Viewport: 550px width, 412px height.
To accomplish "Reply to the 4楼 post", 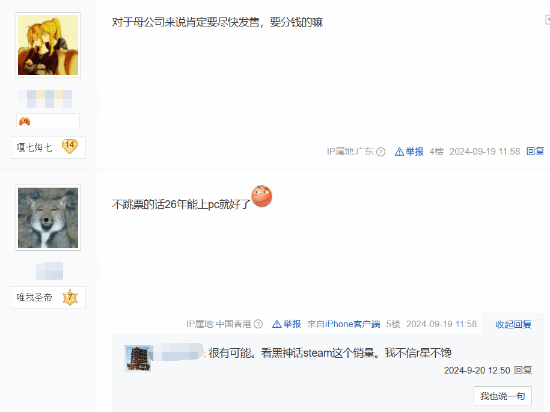I will pos(535,151).
